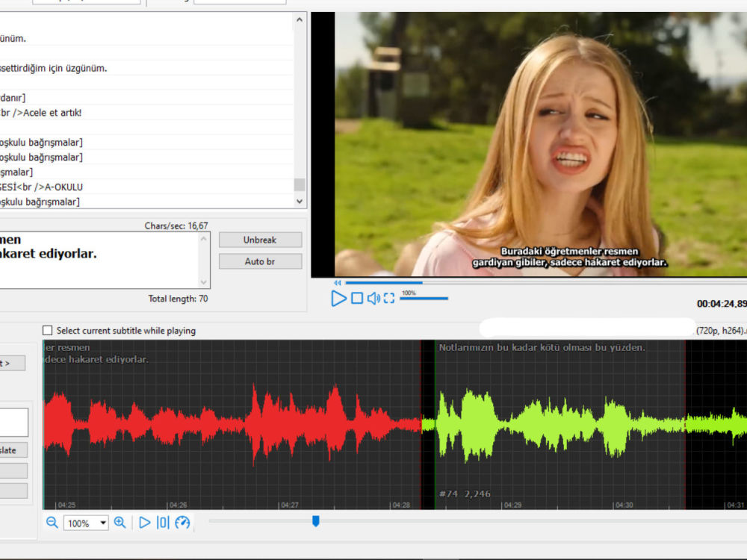Click the rewind icon above the seek bar
The width and height of the screenshot is (747, 560).
[338, 283]
